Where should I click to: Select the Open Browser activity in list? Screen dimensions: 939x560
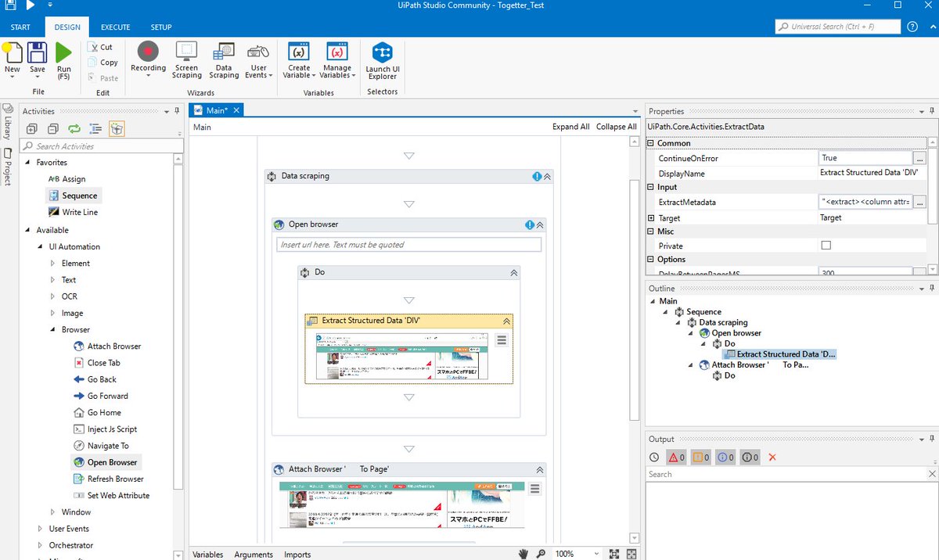(x=105, y=462)
